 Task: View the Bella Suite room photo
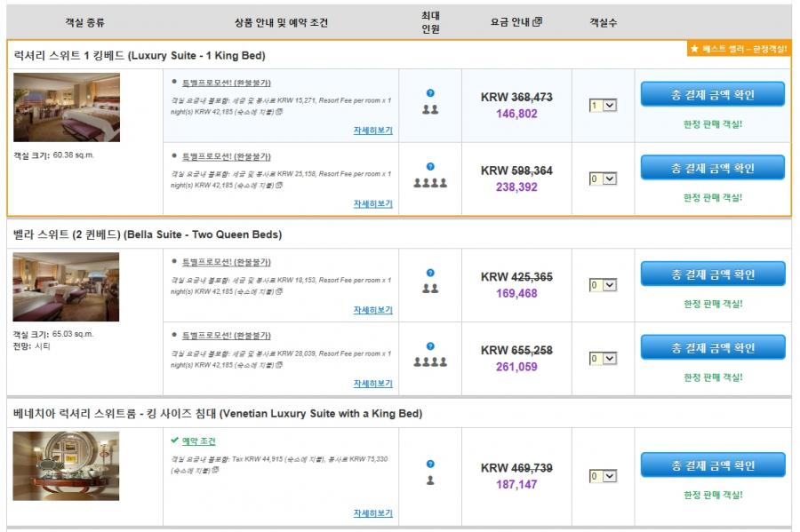point(66,287)
